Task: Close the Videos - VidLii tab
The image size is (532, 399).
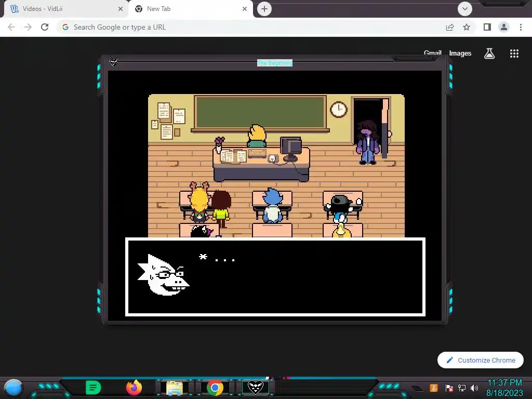Action: coord(120,9)
